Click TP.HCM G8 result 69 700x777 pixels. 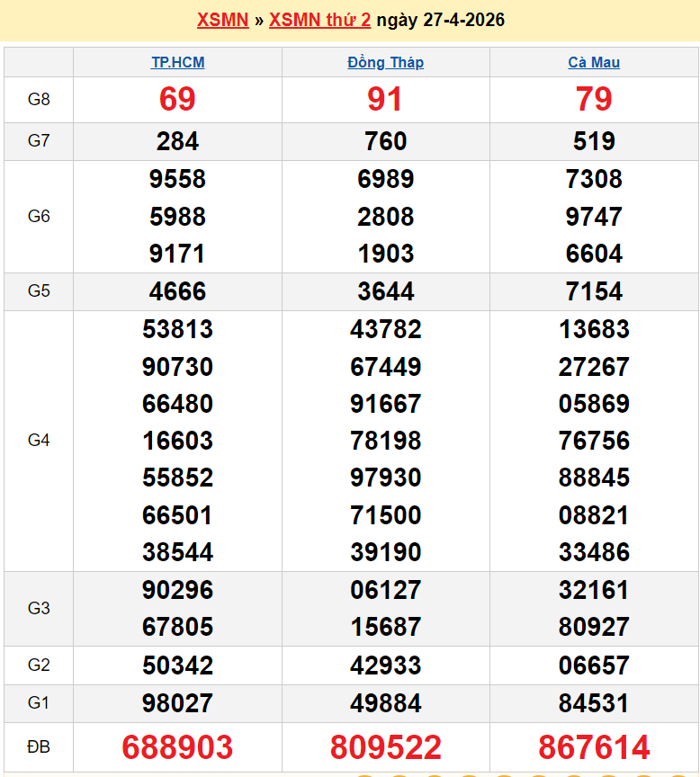[x=177, y=99]
